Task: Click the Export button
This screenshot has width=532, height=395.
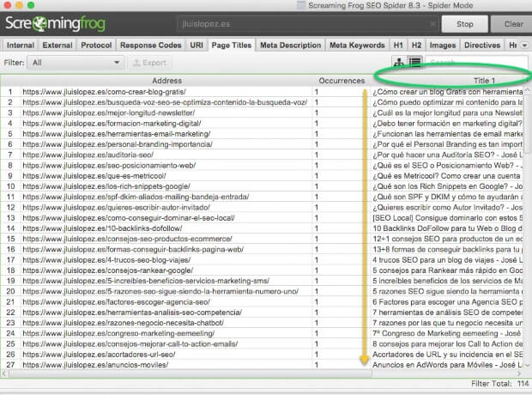Action: (149, 63)
